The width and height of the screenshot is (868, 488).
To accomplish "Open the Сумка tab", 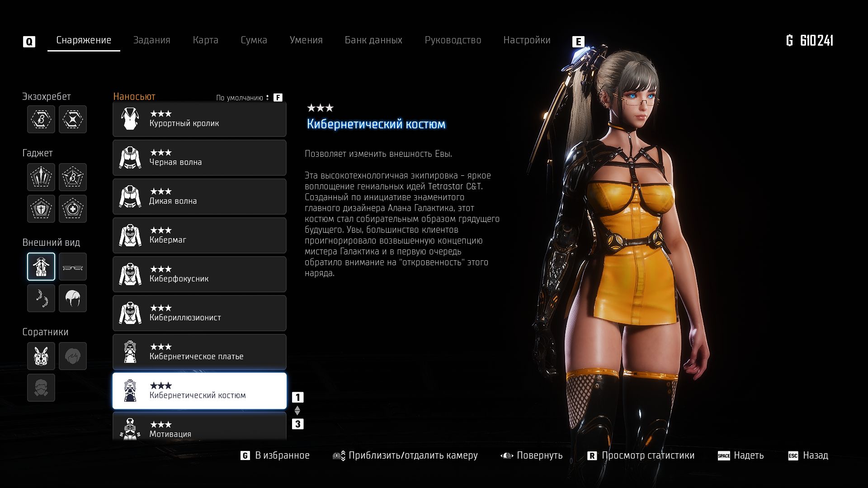I will tap(254, 40).
